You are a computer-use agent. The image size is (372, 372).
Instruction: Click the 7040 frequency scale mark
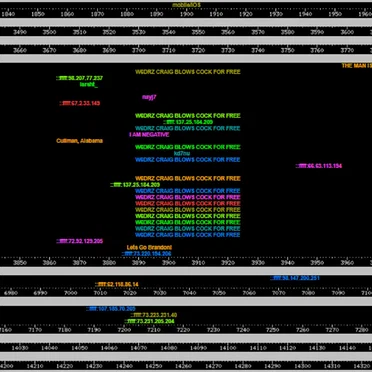189,293
